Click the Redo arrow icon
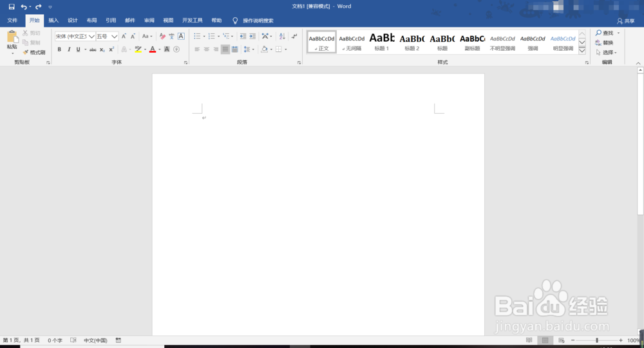 coord(38,6)
